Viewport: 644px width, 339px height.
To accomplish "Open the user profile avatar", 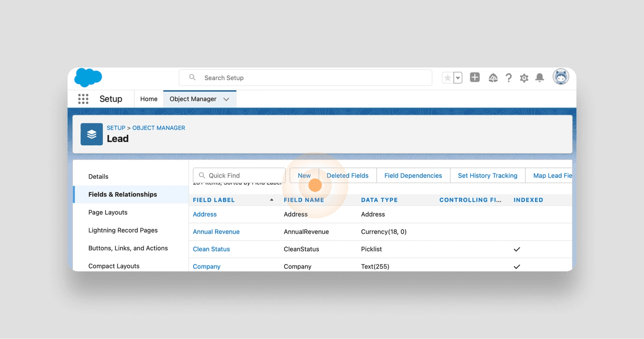I will pyautogui.click(x=561, y=77).
